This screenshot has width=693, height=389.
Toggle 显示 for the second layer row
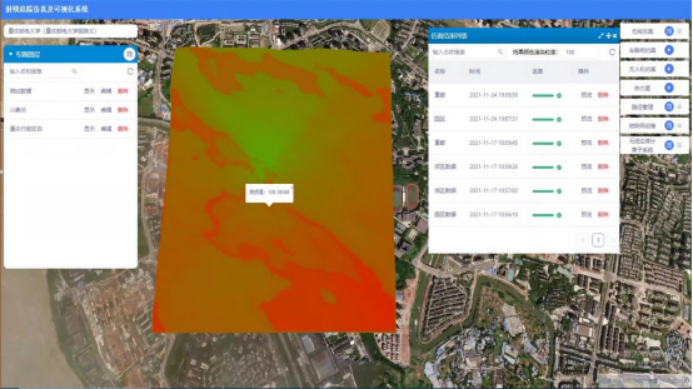click(x=89, y=110)
